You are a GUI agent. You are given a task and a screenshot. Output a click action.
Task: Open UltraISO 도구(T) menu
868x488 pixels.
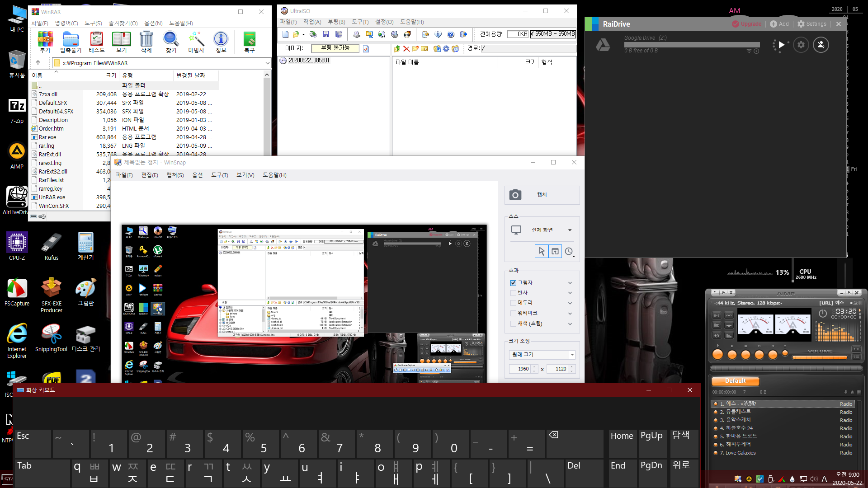[x=360, y=22]
